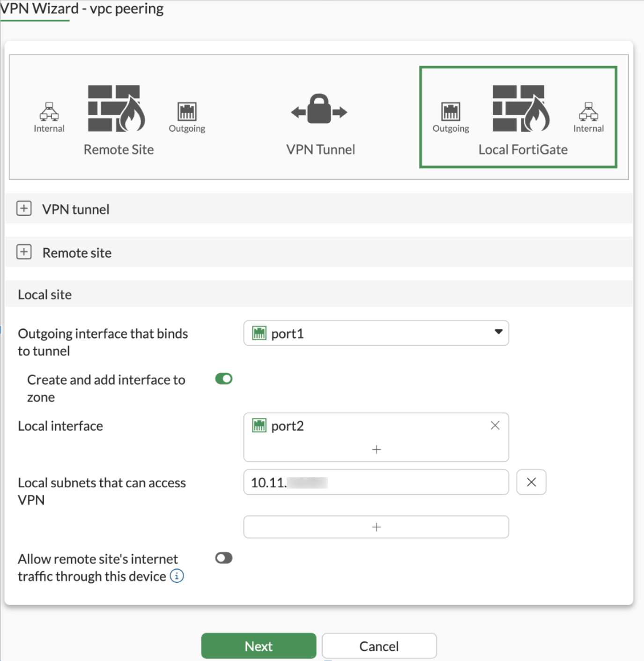Click the Next button
The image size is (644, 661).
(x=258, y=646)
